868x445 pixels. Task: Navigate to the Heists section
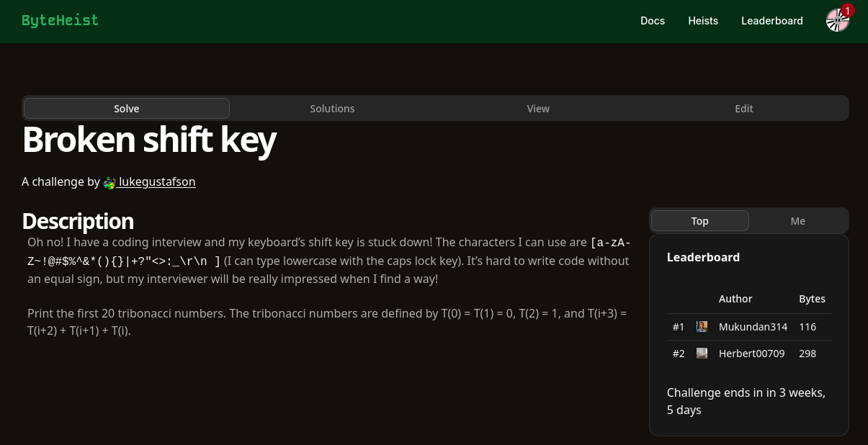tap(703, 21)
